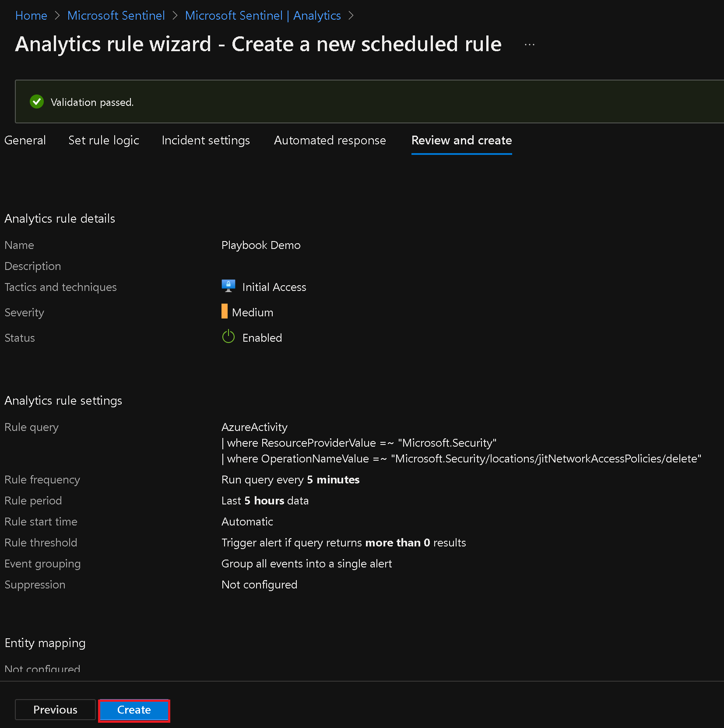Viewport: 724px width, 728px height.
Task: Click the 'AzureActivity' query line
Action: click(254, 427)
